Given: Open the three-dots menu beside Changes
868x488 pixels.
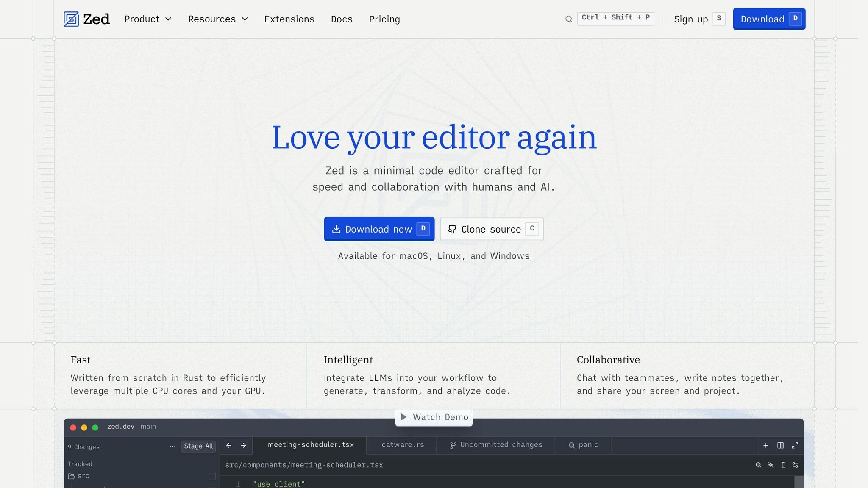Looking at the screenshot, I should coord(172,446).
